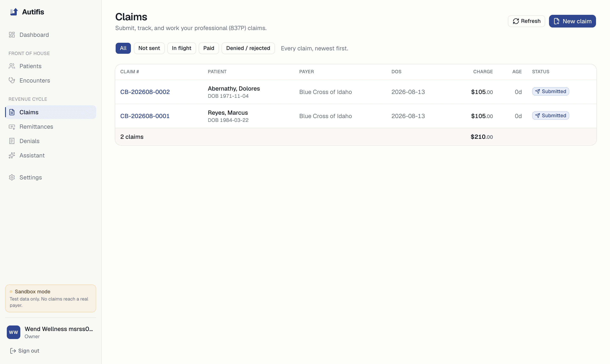Click DOB 1984-03-22 text
The height and width of the screenshot is (364, 610).
pyautogui.click(x=228, y=120)
